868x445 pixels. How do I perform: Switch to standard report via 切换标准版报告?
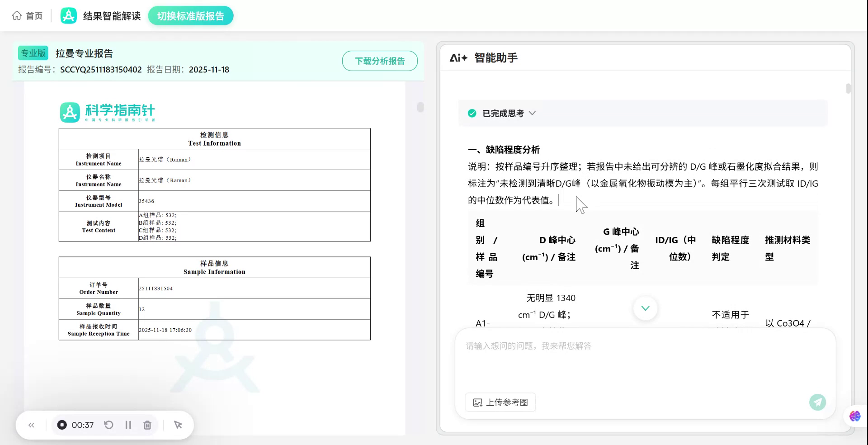190,15
